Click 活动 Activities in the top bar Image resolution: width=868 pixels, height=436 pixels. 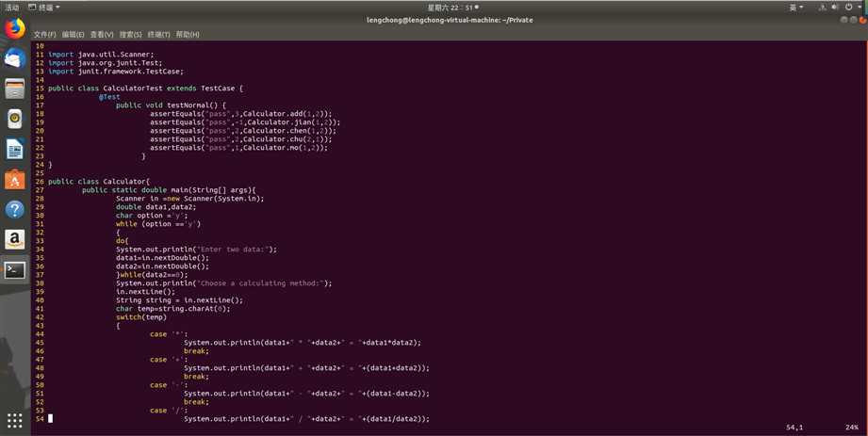click(11, 8)
